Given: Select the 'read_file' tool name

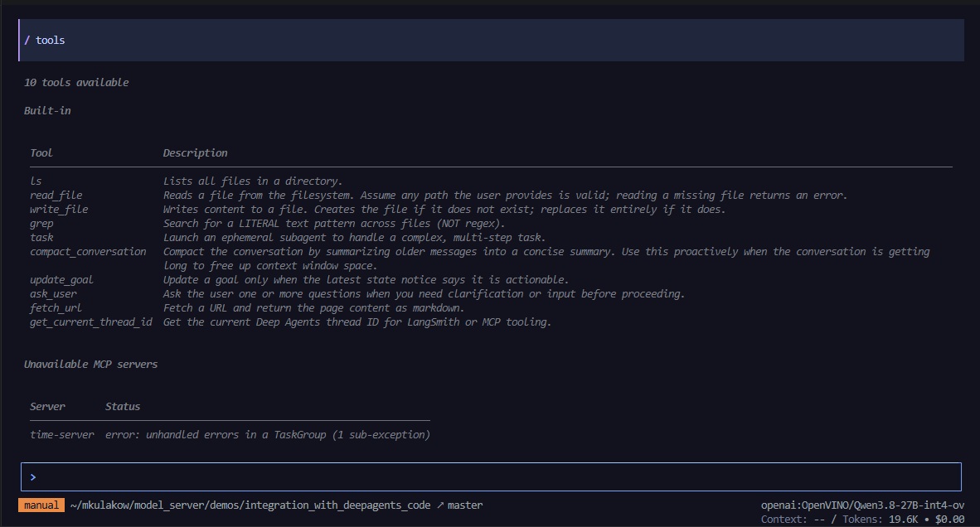Looking at the screenshot, I should point(56,196).
